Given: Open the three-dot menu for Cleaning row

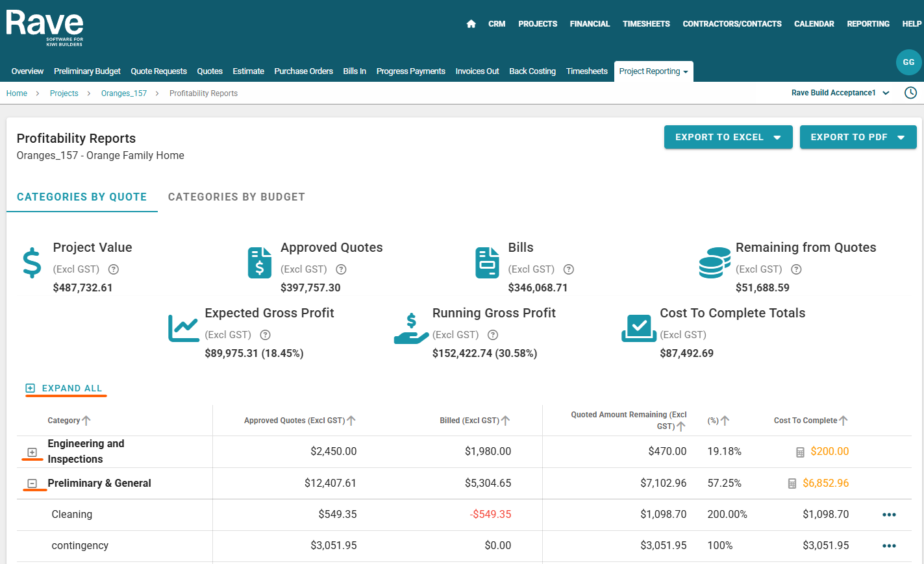Looking at the screenshot, I should click(x=889, y=515).
